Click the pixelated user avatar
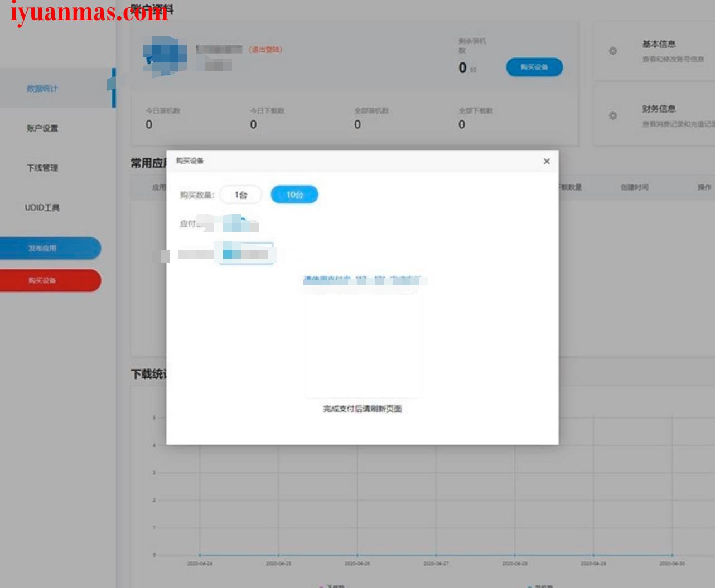 (165, 55)
